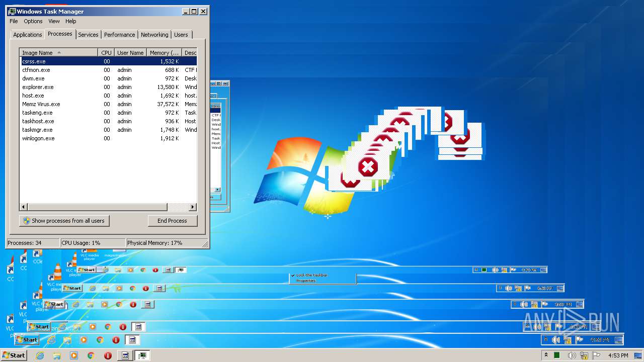Click the left arrow of horizontal scrollbar
The image size is (644, 362).
pyautogui.click(x=23, y=207)
